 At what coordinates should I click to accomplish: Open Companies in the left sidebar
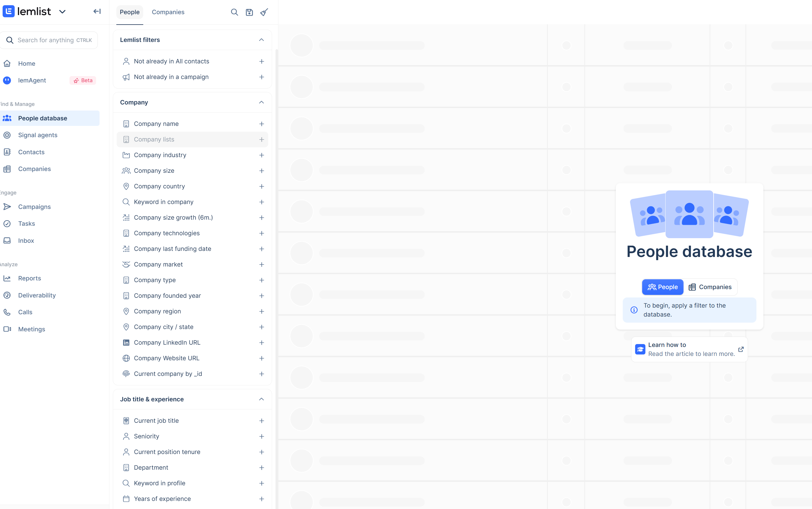(50, 169)
